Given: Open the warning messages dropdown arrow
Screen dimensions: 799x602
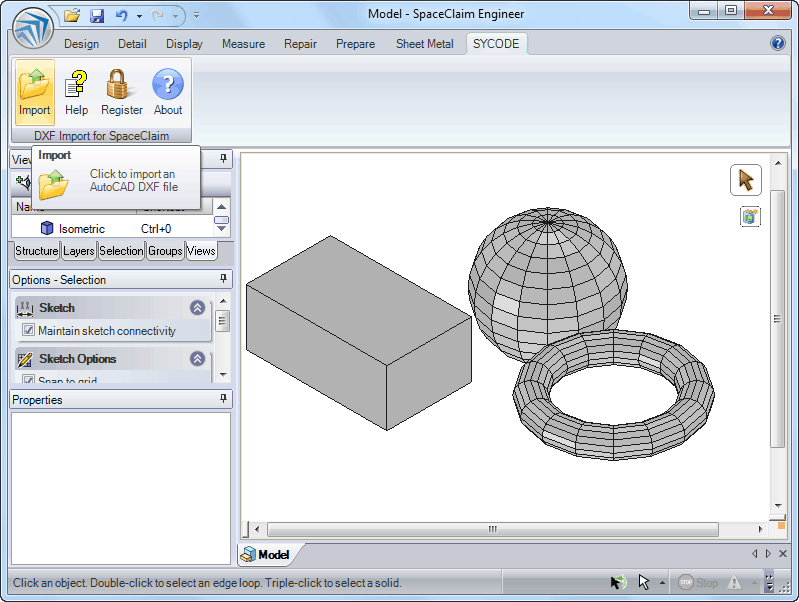Looking at the screenshot, I should pyautogui.click(x=754, y=582).
